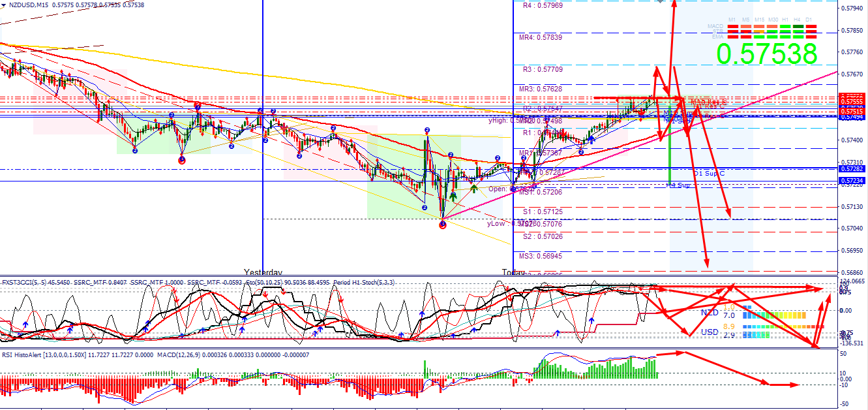
Task: Click the Yesterday day separator label
Action: point(263,272)
